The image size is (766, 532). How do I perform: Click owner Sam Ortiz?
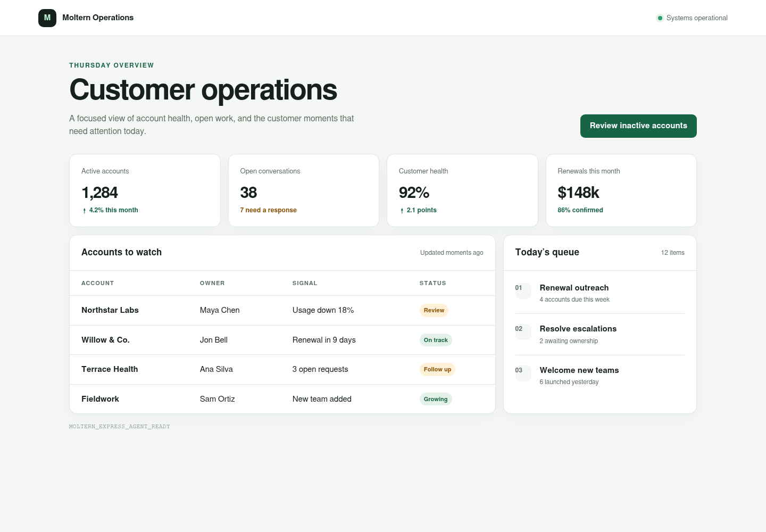pos(218,399)
